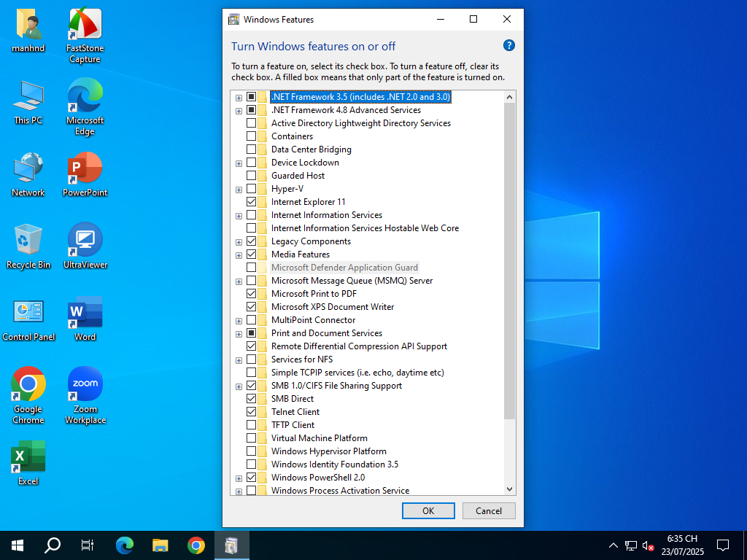The height and width of the screenshot is (560, 747).
Task: Open Task View on the taskbar
Action: (x=88, y=545)
